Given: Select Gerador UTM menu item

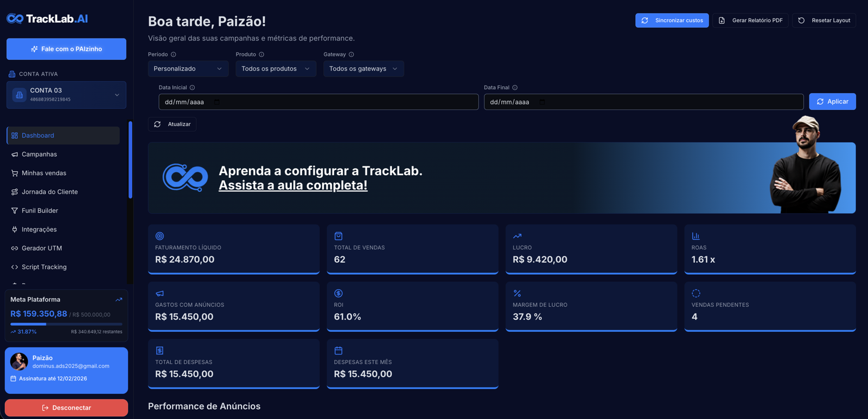Looking at the screenshot, I should (42, 248).
